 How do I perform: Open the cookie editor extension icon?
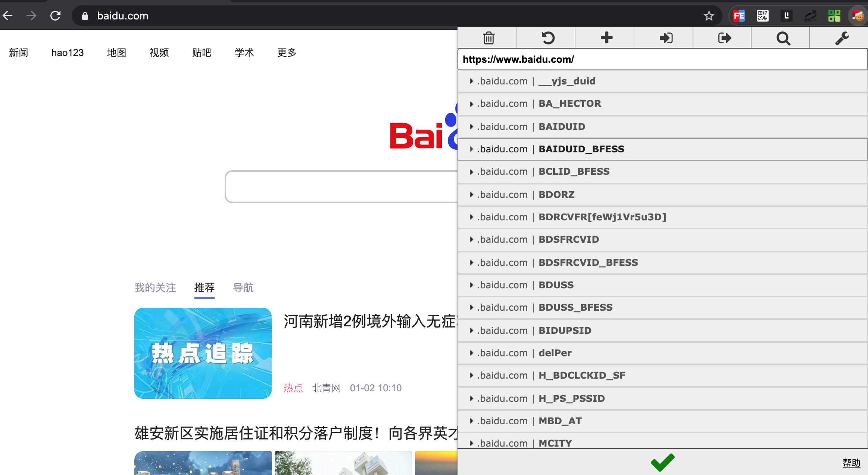click(x=858, y=16)
